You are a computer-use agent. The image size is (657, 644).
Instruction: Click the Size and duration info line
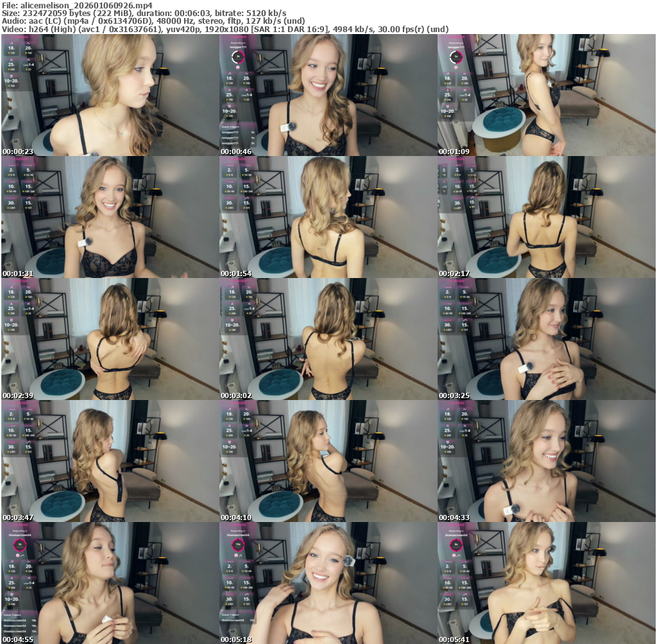144,13
